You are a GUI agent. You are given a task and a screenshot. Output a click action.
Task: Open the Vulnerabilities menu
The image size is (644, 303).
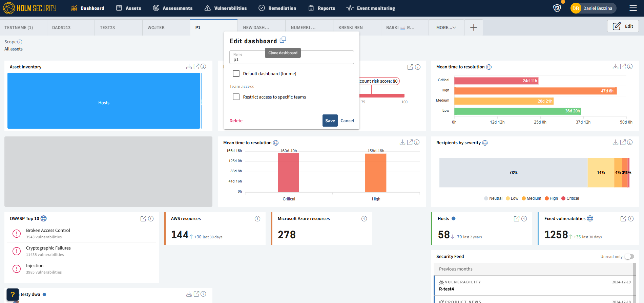pyautogui.click(x=226, y=8)
